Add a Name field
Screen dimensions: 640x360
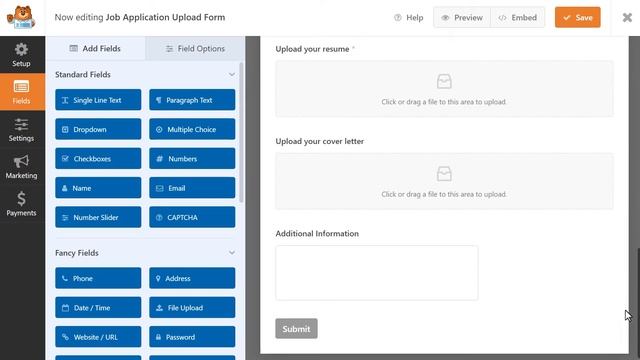coord(98,188)
